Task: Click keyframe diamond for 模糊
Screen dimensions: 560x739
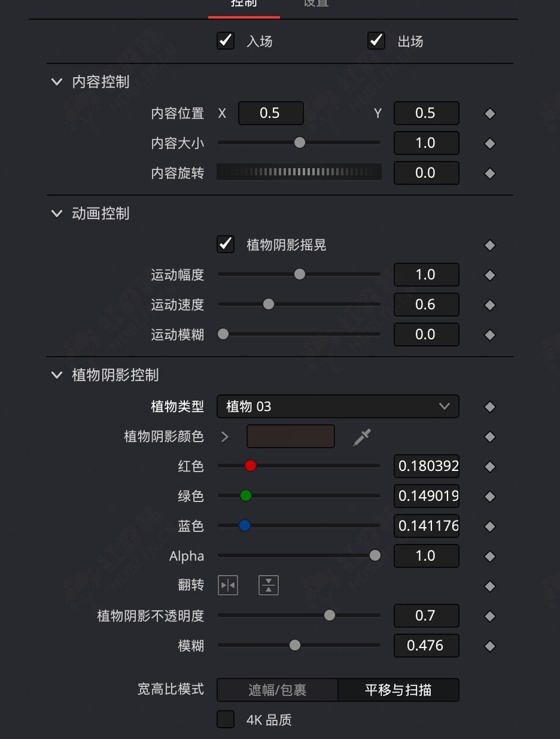Action: 490,646
